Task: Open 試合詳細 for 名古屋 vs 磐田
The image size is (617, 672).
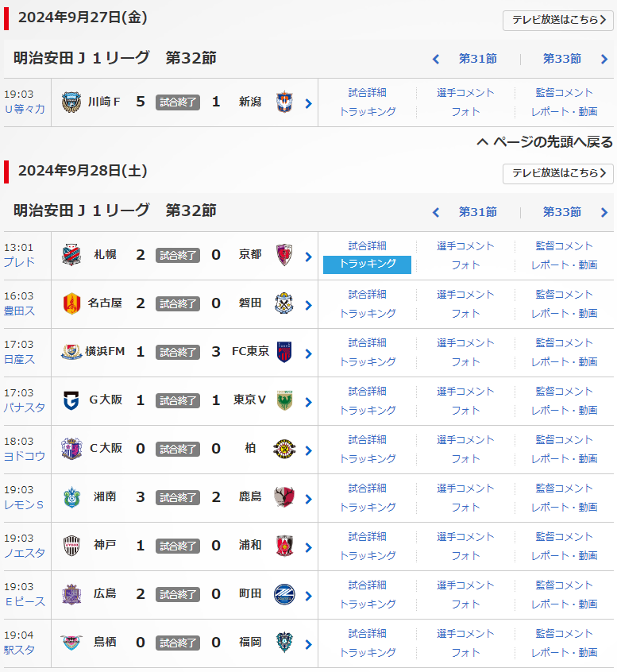Action: (x=367, y=294)
